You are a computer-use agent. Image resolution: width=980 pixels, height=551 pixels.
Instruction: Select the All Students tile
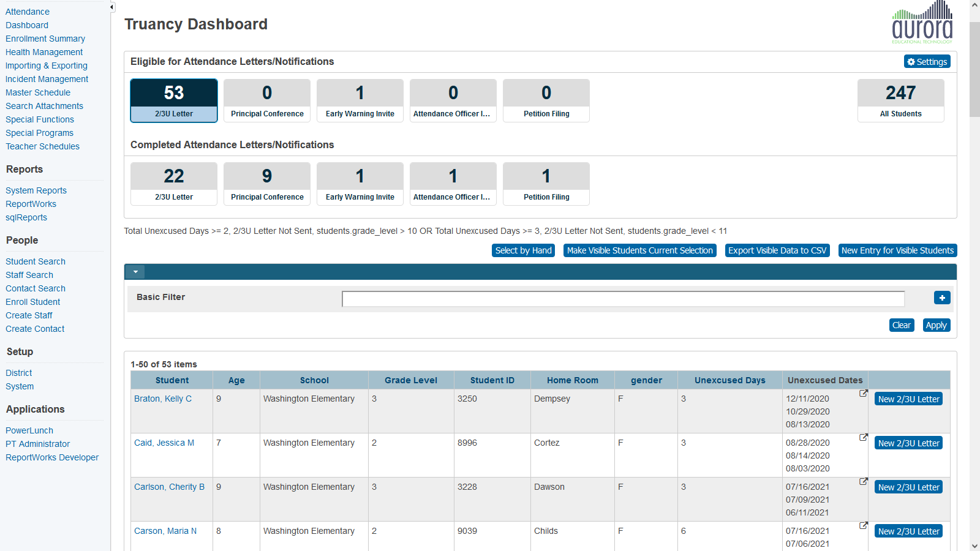pos(900,100)
